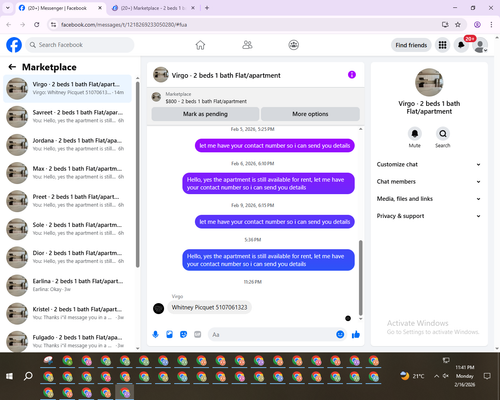Show hidden system tray icons chevron

[x=436, y=376]
